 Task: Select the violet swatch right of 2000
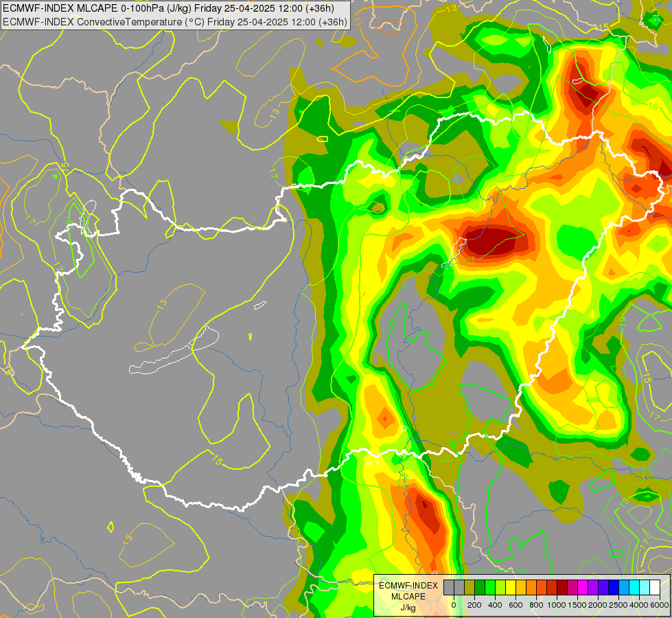(603, 588)
